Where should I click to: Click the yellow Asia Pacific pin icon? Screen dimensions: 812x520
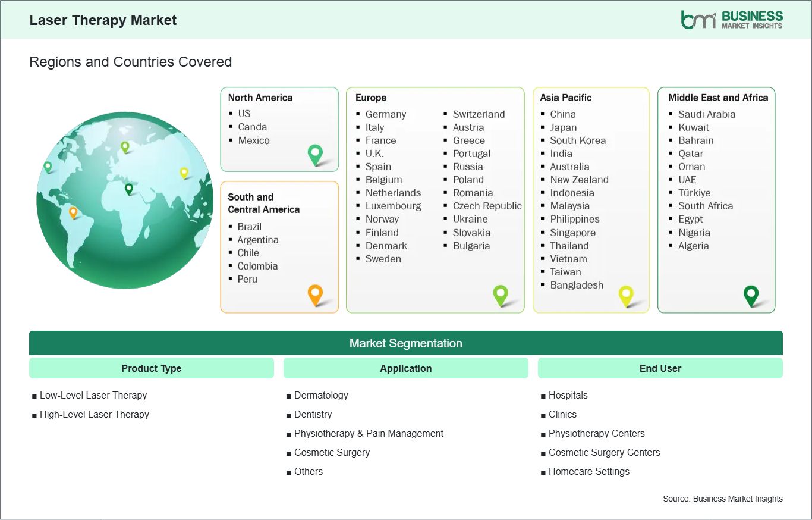626,295
